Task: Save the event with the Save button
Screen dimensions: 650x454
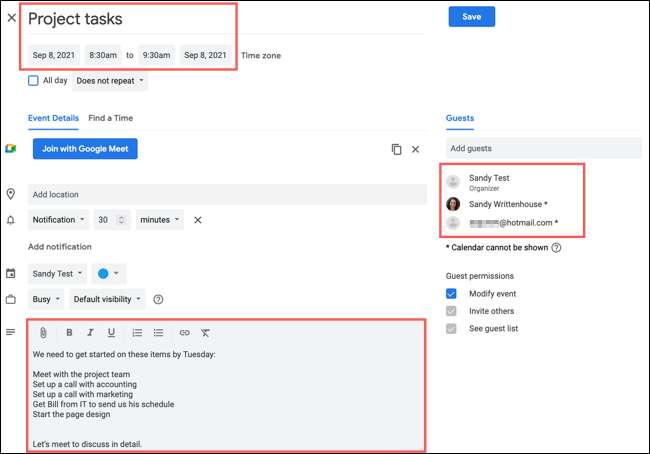Action: (472, 17)
